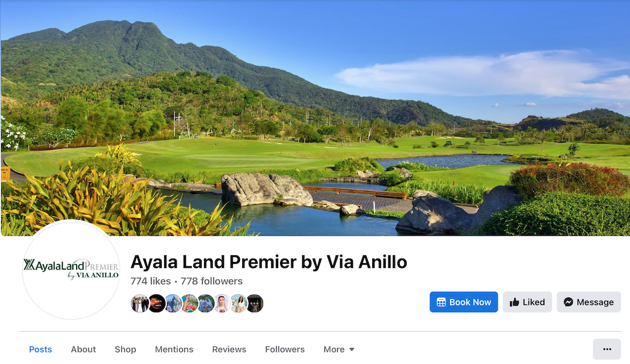
Task: Click the last follower avatar in the row
Action: (x=255, y=304)
